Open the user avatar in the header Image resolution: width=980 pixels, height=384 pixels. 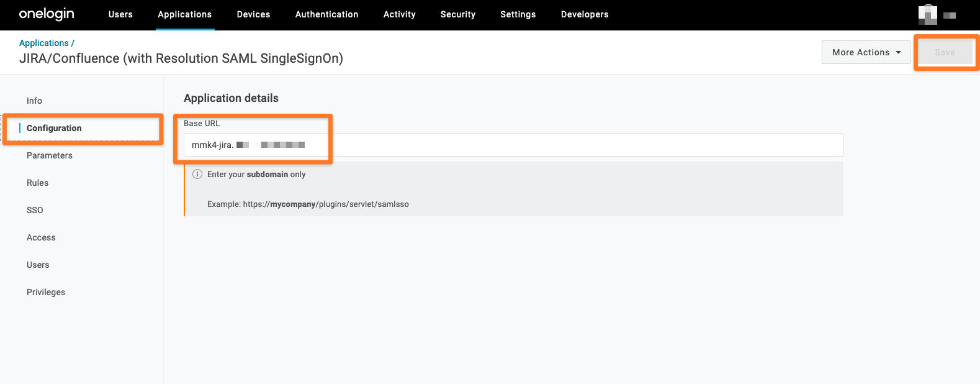coord(927,14)
